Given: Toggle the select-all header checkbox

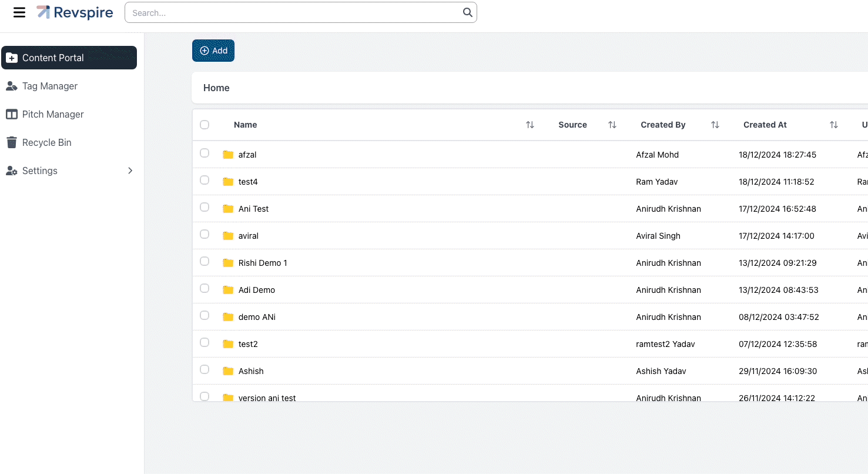Looking at the screenshot, I should (205, 125).
